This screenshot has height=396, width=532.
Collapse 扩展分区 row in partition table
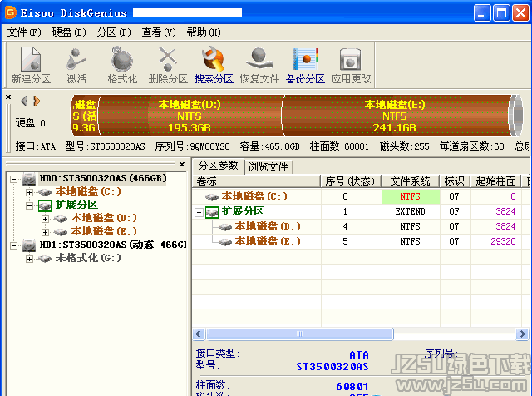pyautogui.click(x=199, y=213)
